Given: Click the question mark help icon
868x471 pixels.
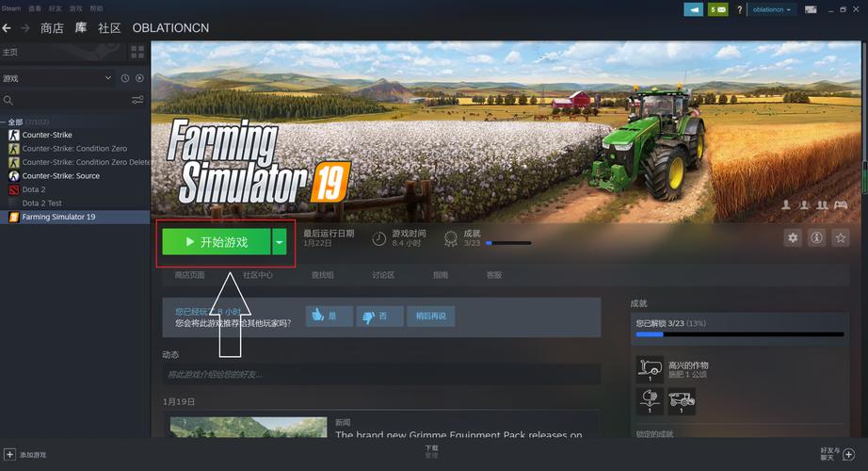Looking at the screenshot, I should tap(739, 9).
